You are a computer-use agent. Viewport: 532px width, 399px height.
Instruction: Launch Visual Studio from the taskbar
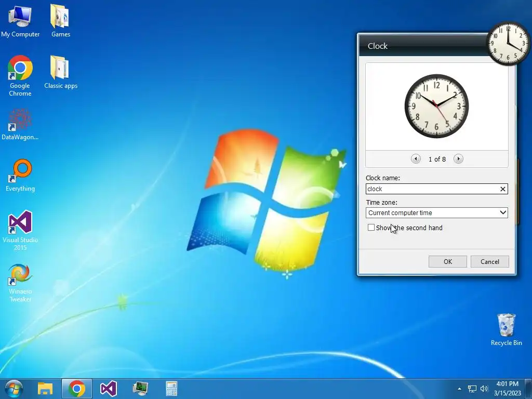109,389
